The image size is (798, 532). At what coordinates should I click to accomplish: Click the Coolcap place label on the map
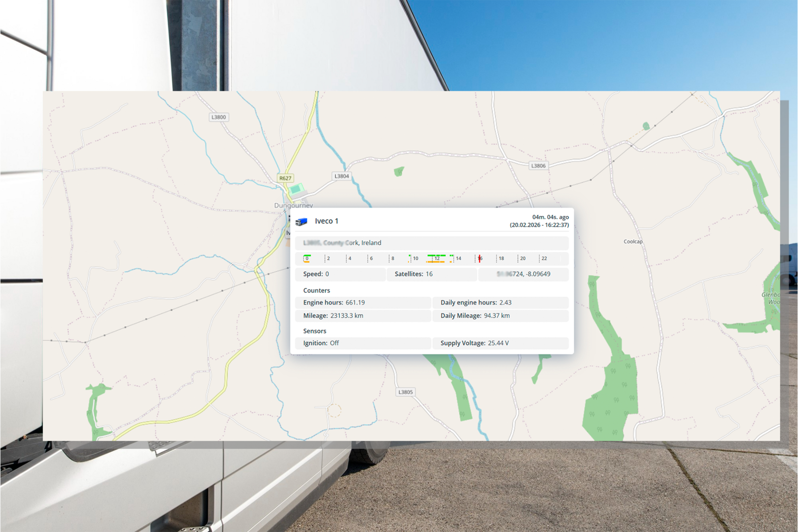tap(633, 241)
